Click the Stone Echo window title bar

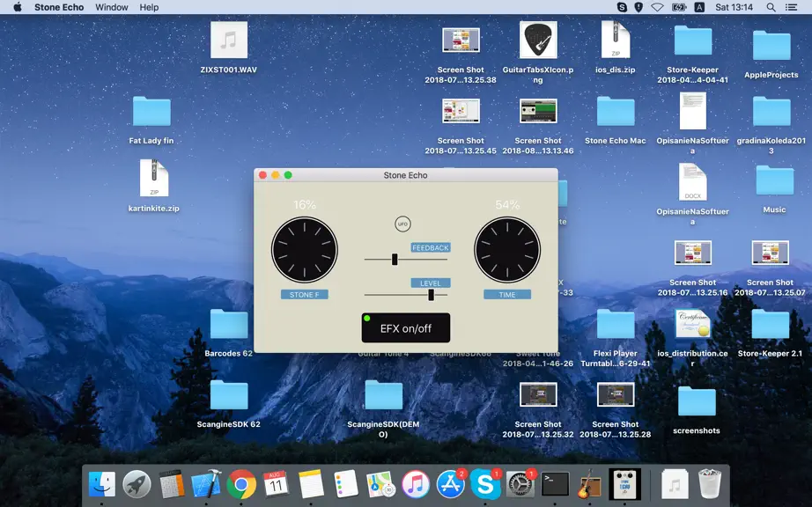tap(405, 175)
